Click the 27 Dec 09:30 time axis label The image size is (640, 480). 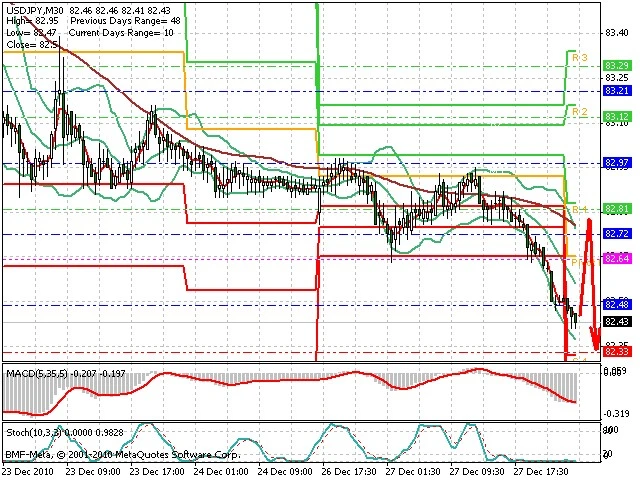[477, 471]
